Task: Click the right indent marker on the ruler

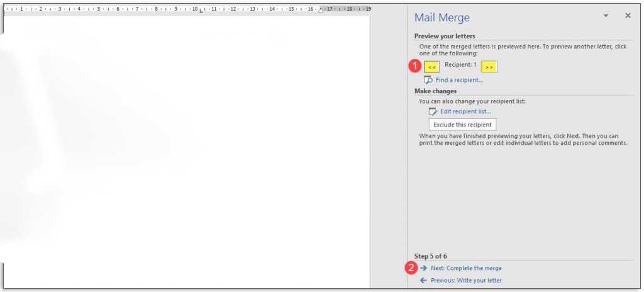Action: point(321,10)
